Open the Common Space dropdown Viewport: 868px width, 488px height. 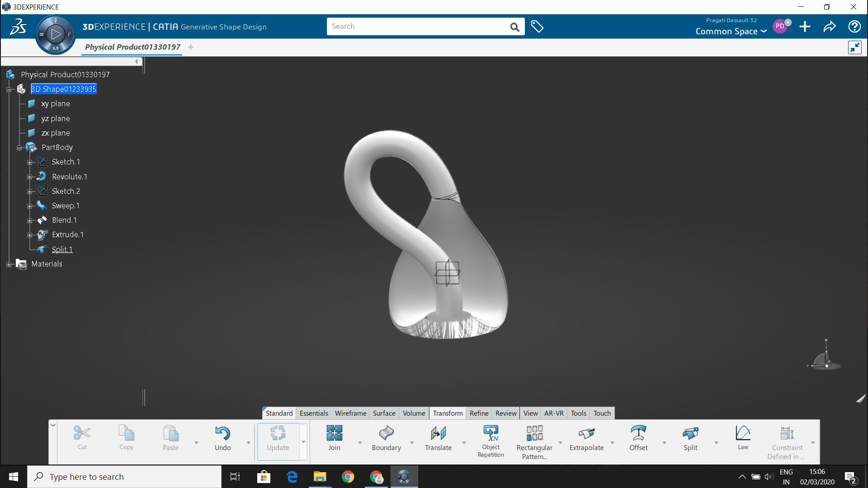click(x=731, y=31)
